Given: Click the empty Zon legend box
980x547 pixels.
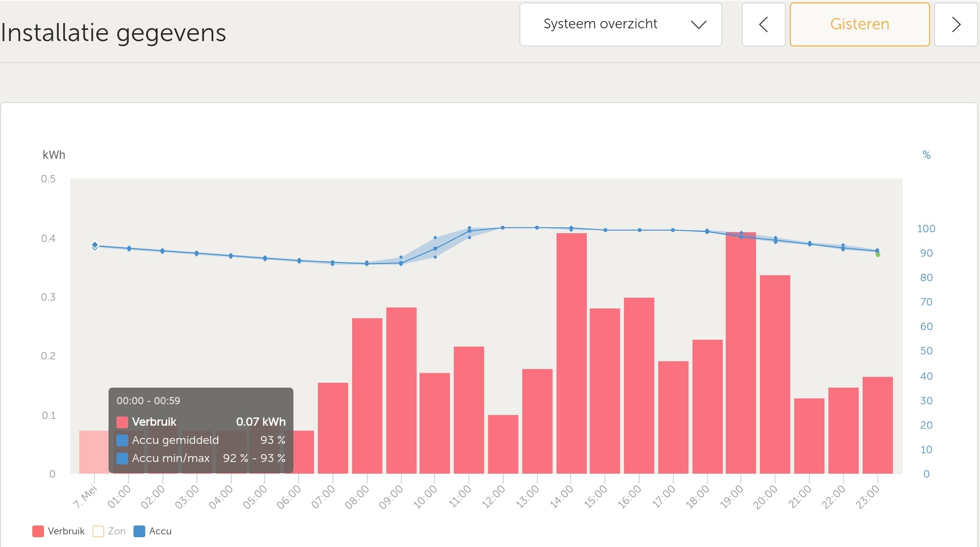Looking at the screenshot, I should point(98,531).
